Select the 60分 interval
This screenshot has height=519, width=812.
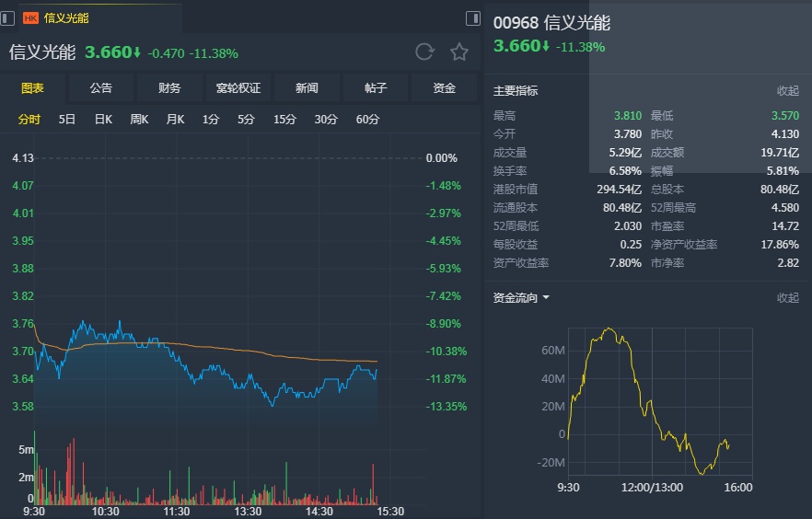point(367,120)
